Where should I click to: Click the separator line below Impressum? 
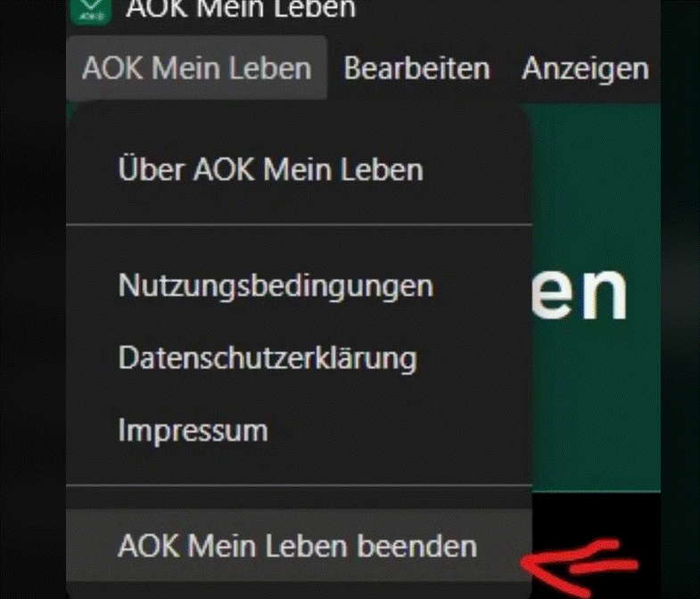click(299, 485)
